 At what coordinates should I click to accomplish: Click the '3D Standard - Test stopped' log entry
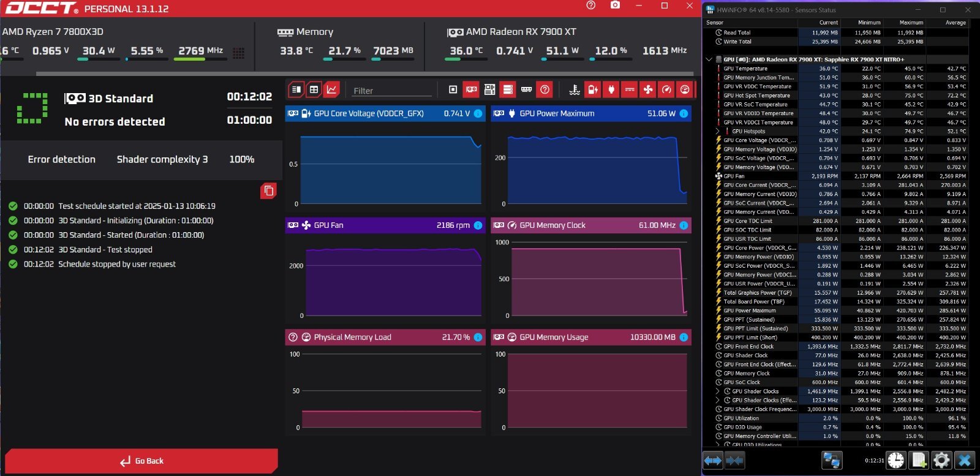click(105, 250)
